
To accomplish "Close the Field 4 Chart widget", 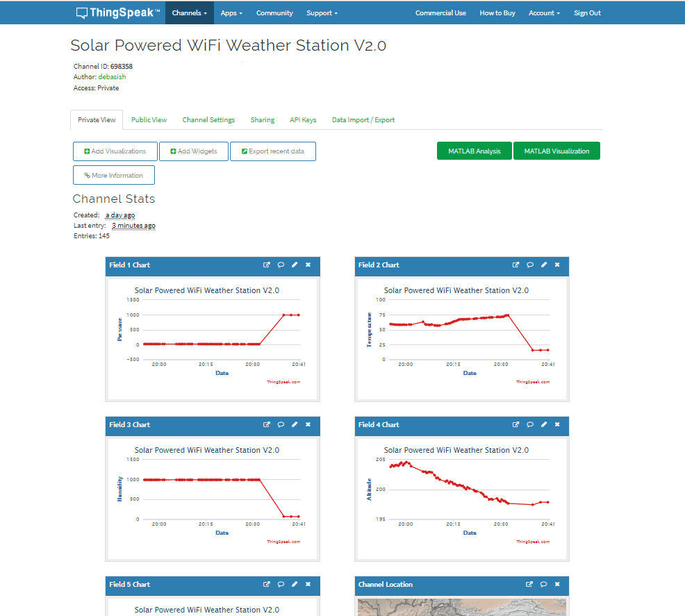I will point(557,424).
